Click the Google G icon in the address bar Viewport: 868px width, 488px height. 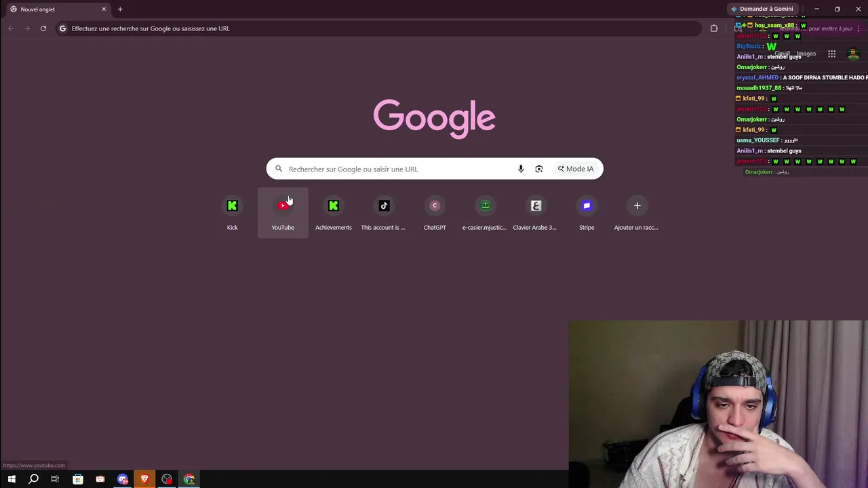tap(63, 28)
